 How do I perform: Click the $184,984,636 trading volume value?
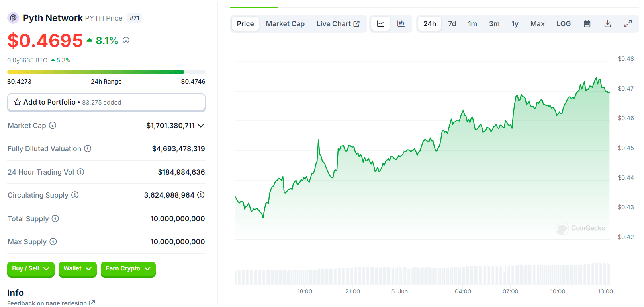tap(181, 172)
